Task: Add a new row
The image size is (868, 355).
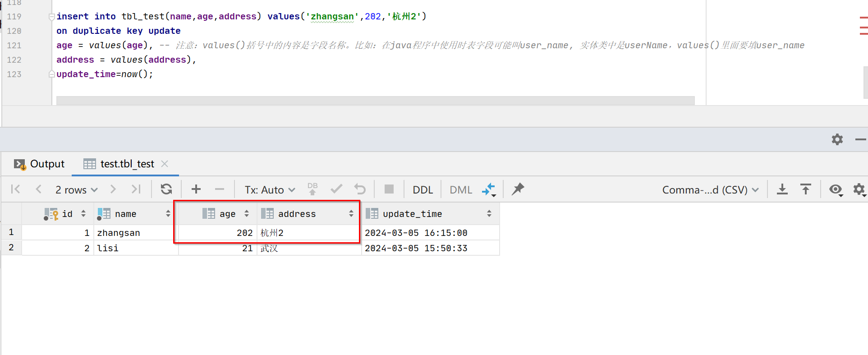Action: 196,189
